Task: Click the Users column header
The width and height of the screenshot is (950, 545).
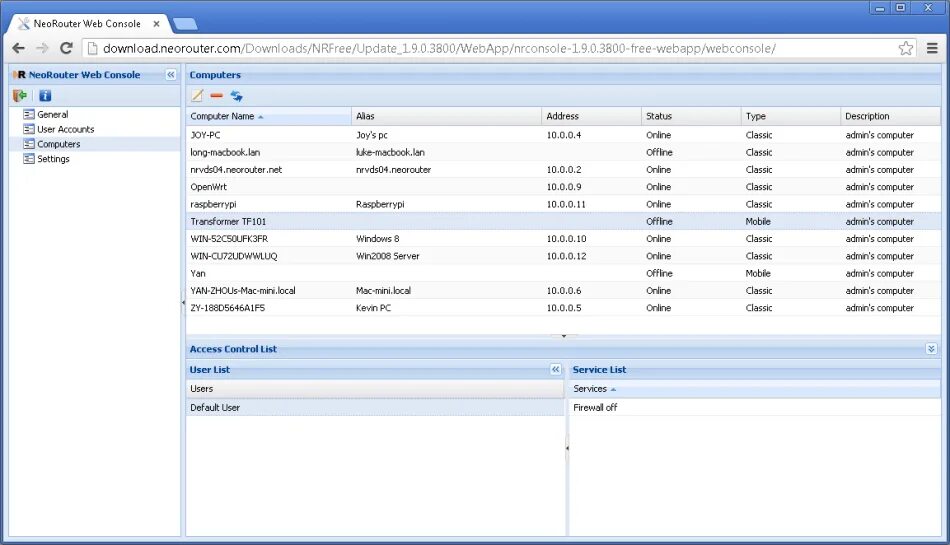Action: click(375, 389)
